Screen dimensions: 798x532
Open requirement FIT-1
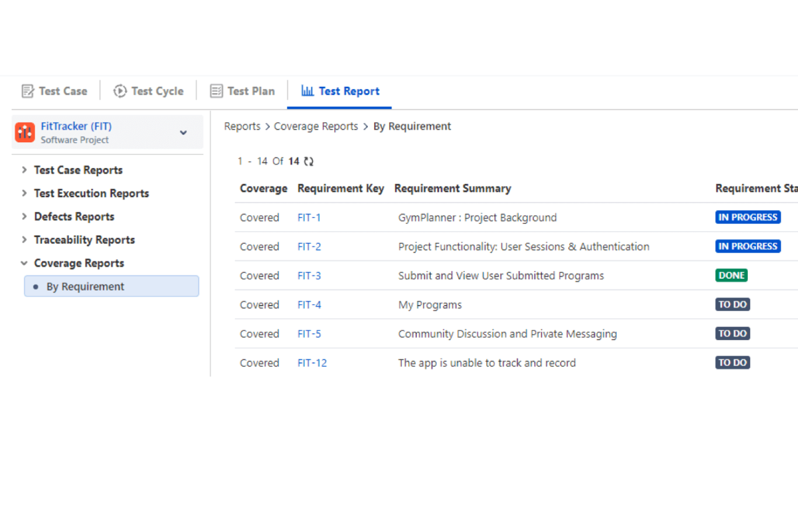tap(308, 217)
